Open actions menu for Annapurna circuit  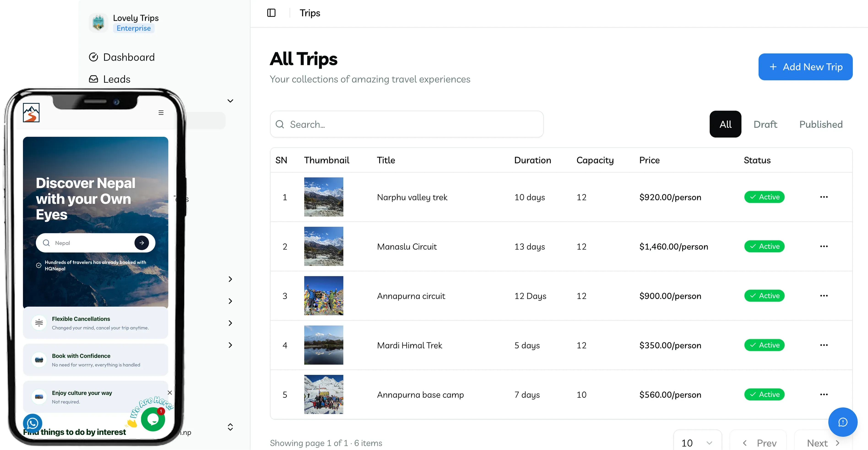tap(824, 295)
